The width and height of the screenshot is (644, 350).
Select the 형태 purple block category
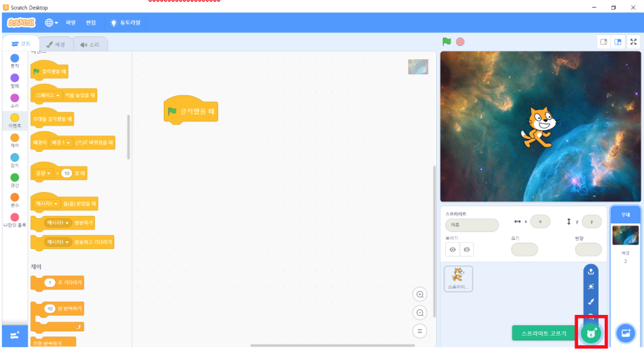click(x=14, y=81)
